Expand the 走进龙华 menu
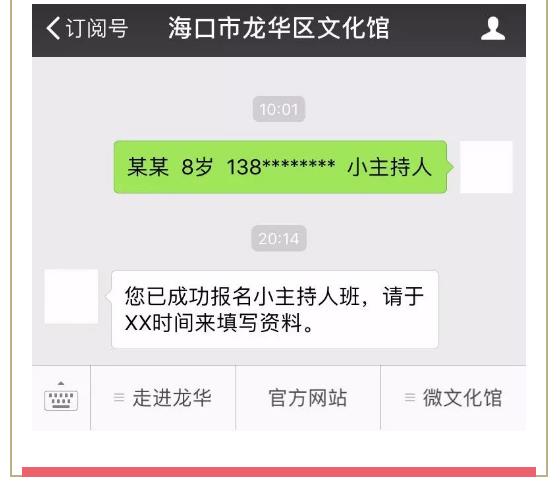 (x=163, y=398)
